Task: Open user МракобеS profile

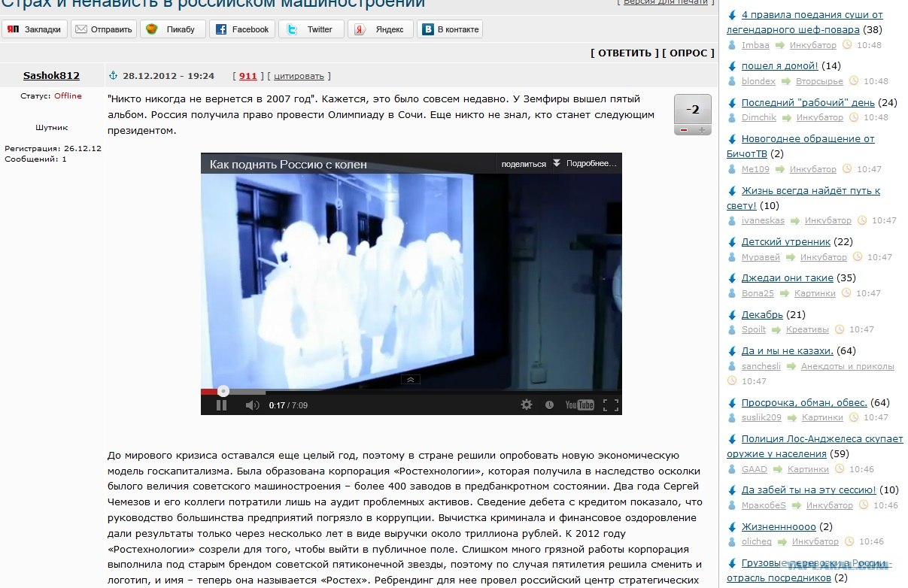Action: pyautogui.click(x=764, y=505)
